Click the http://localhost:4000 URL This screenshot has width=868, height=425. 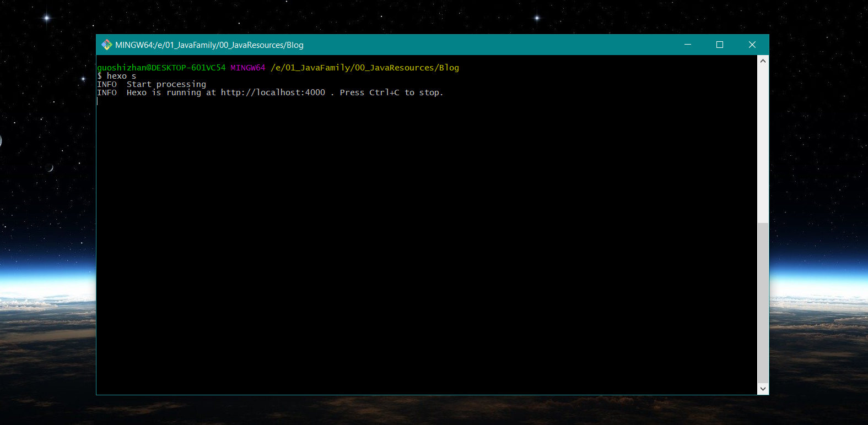click(273, 92)
